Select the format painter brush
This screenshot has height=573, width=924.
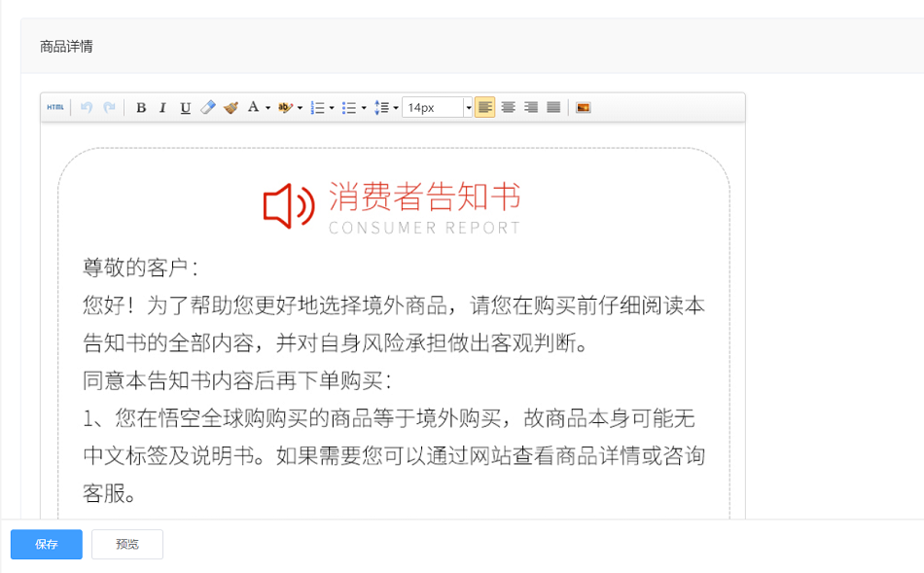231,107
